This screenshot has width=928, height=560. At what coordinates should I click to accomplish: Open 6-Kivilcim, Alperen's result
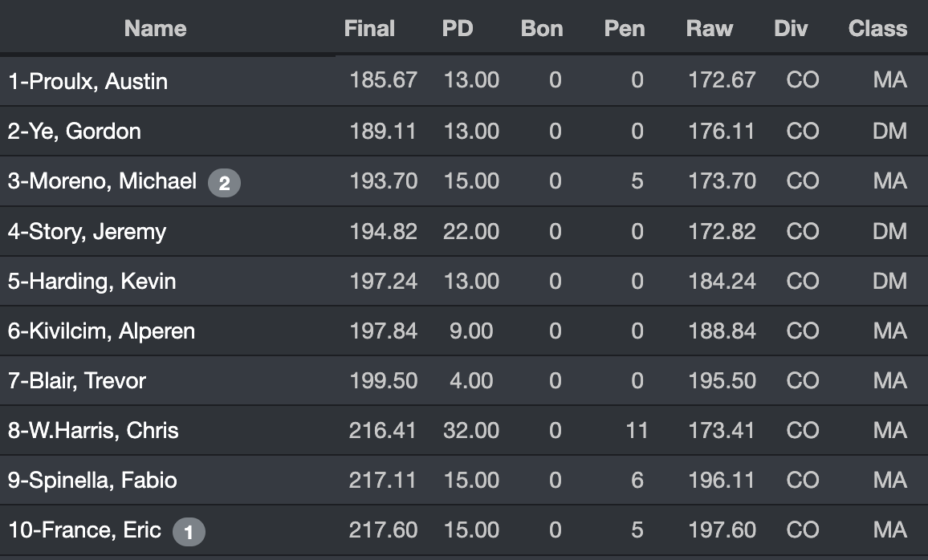coord(101,331)
